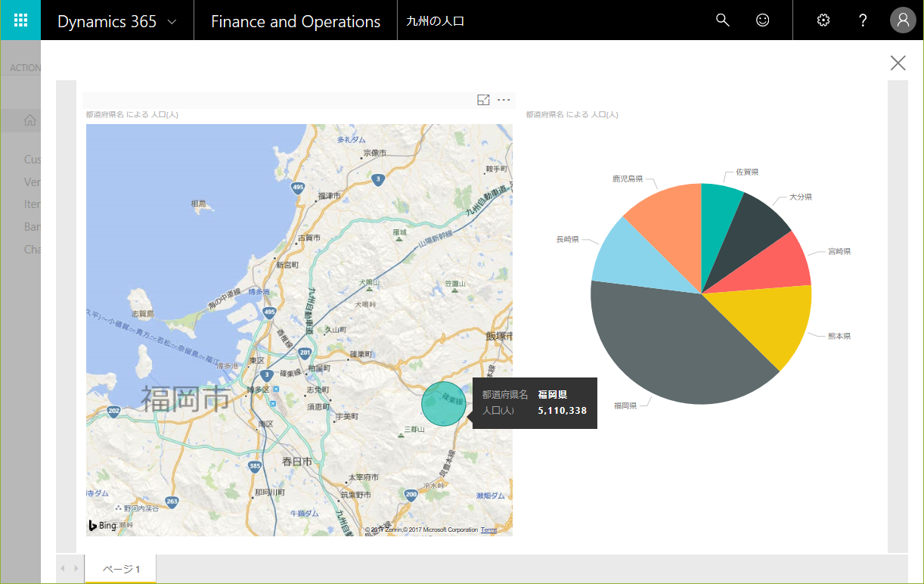Select the 福岡県 gray pie slice
924x584 pixels.
tap(665, 348)
